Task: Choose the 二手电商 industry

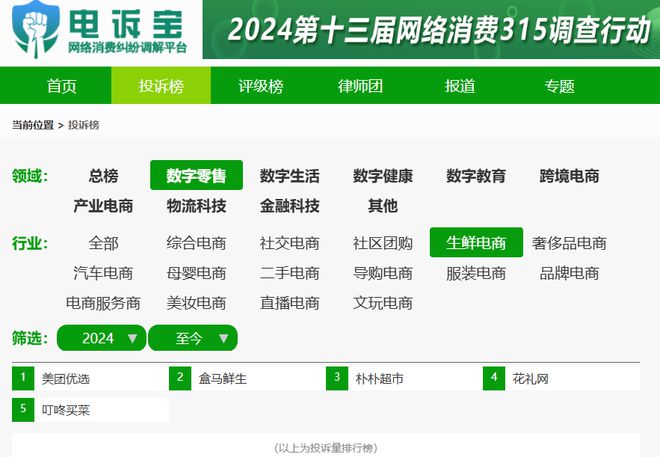Action: click(290, 273)
